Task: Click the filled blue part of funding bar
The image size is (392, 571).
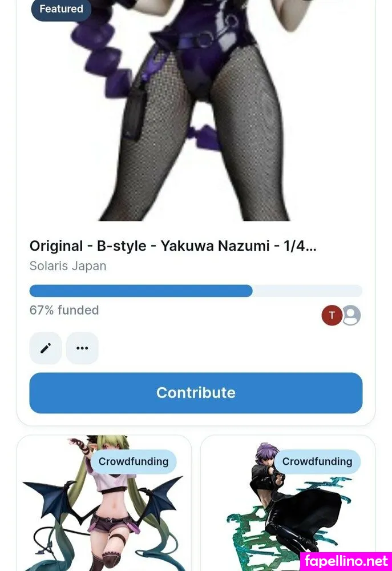Action: (x=141, y=291)
